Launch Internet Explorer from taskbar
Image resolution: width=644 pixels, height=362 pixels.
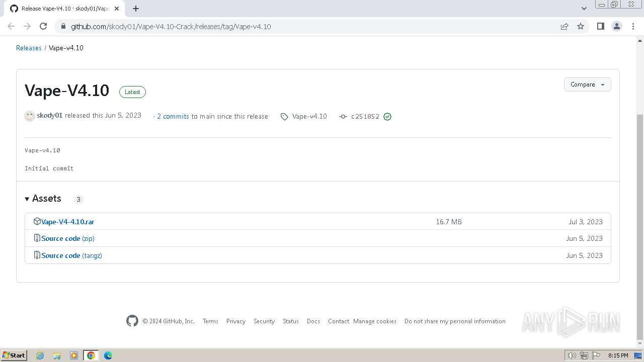40,355
